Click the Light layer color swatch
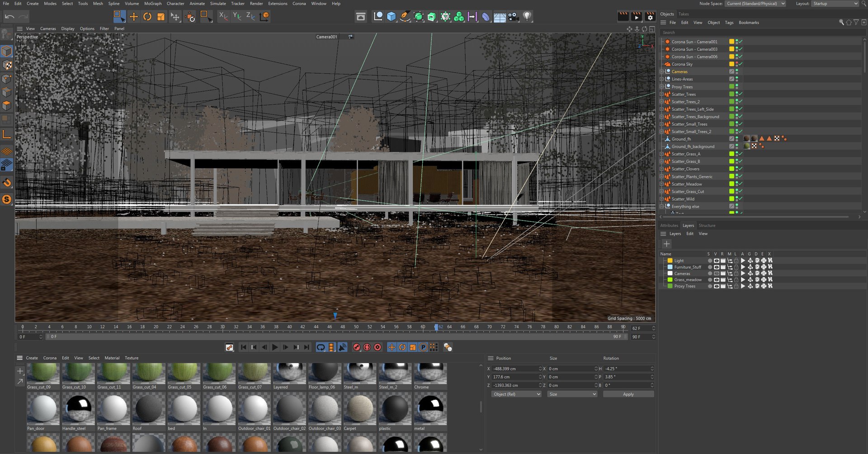Image resolution: width=868 pixels, height=454 pixels. [670, 261]
